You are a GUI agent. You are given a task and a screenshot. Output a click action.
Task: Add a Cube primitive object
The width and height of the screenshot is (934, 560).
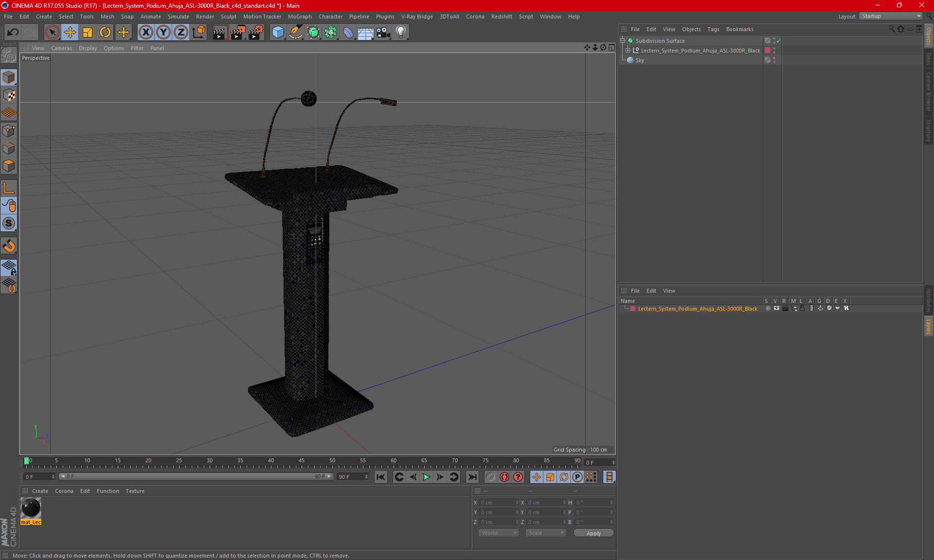(278, 32)
